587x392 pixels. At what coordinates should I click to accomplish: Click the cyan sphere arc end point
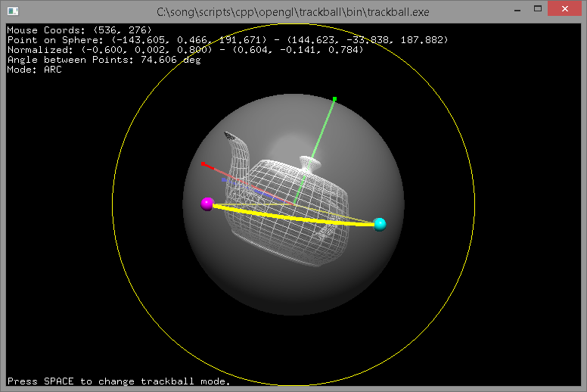[380, 224]
